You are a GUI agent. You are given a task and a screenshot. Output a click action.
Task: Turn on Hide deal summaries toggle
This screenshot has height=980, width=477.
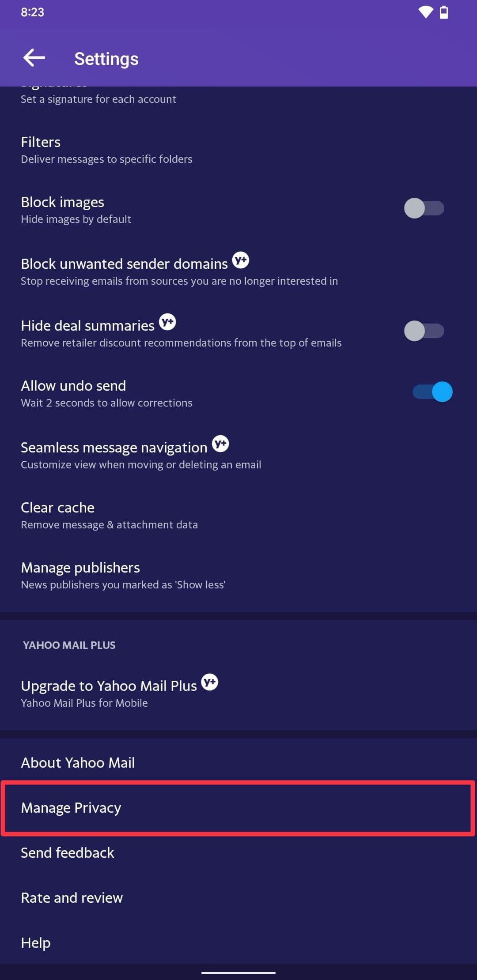point(424,331)
